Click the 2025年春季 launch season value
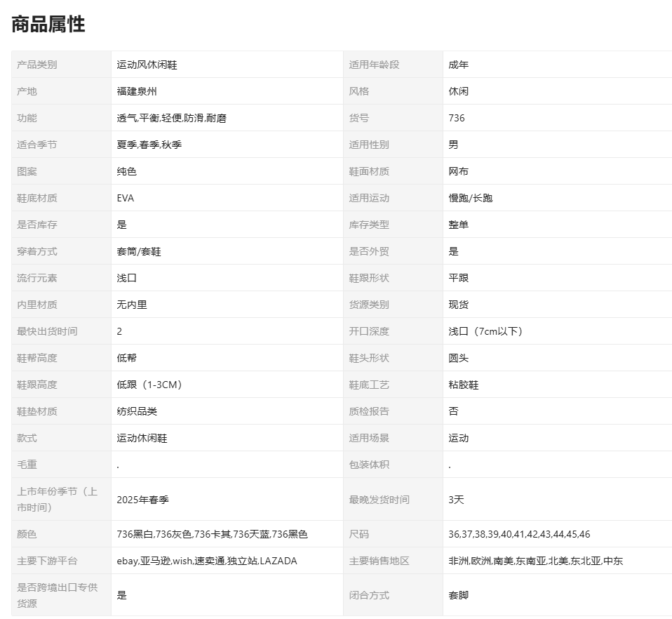 point(142,500)
